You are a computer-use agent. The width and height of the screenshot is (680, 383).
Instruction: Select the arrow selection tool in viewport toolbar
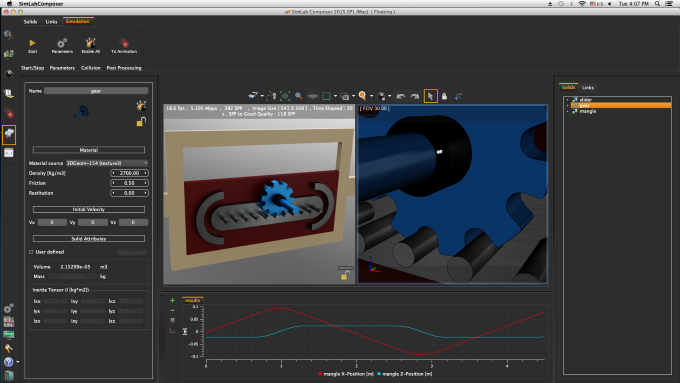coord(430,96)
